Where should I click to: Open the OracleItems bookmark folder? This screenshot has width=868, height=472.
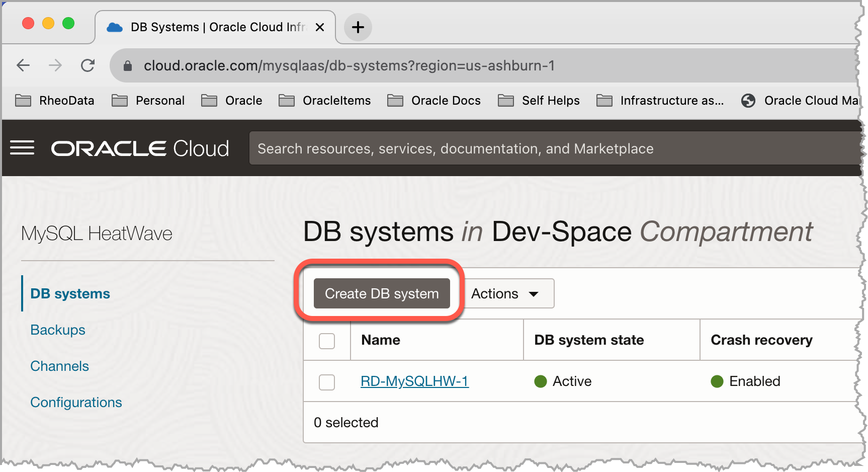[x=325, y=101]
